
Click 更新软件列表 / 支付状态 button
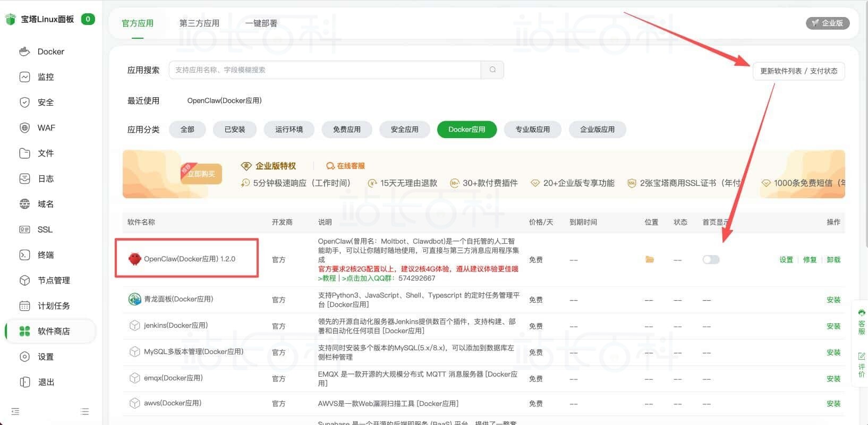[798, 71]
